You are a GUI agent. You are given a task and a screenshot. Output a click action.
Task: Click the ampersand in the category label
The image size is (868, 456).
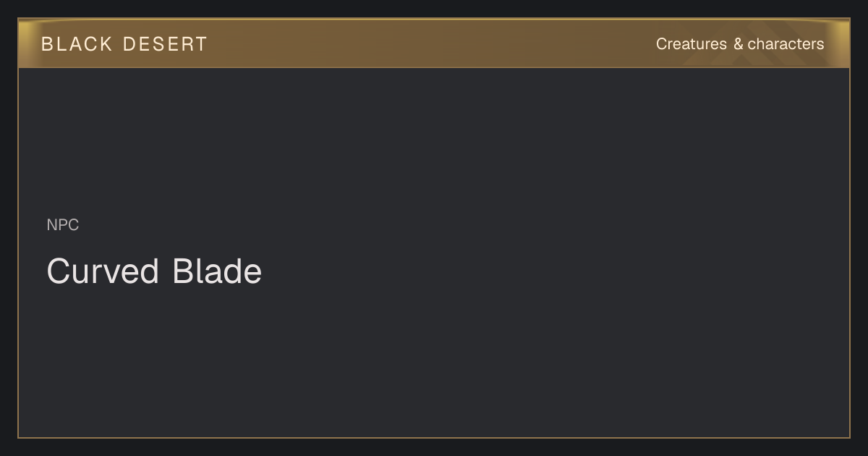point(738,44)
